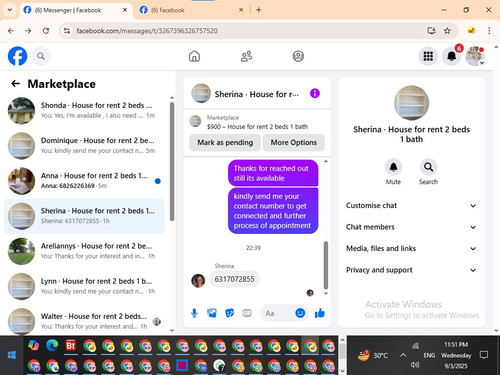Click the Sherina chat header title
Viewport: 500px width, 375px height.
pos(257,94)
